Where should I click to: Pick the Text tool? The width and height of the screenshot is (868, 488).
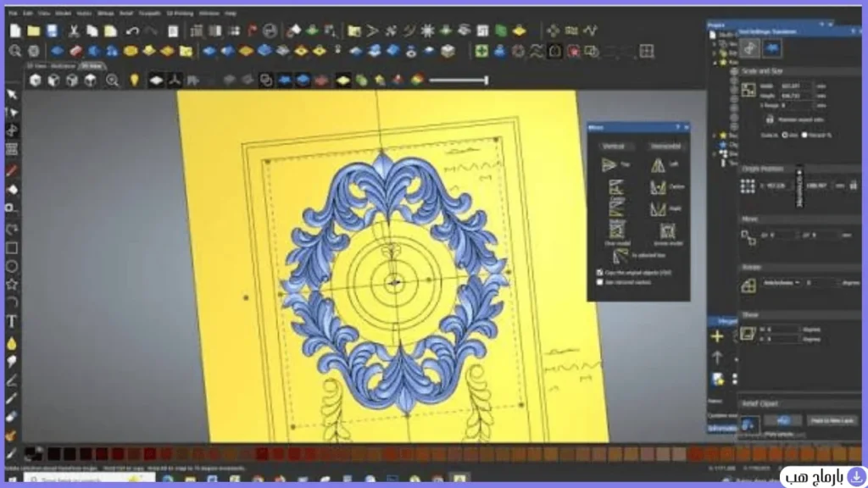(x=12, y=321)
